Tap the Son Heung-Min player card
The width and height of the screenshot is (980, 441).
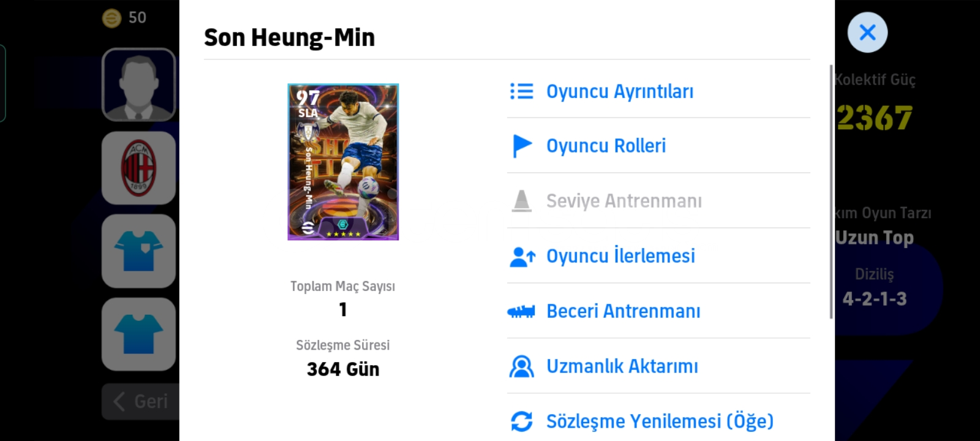point(343,162)
